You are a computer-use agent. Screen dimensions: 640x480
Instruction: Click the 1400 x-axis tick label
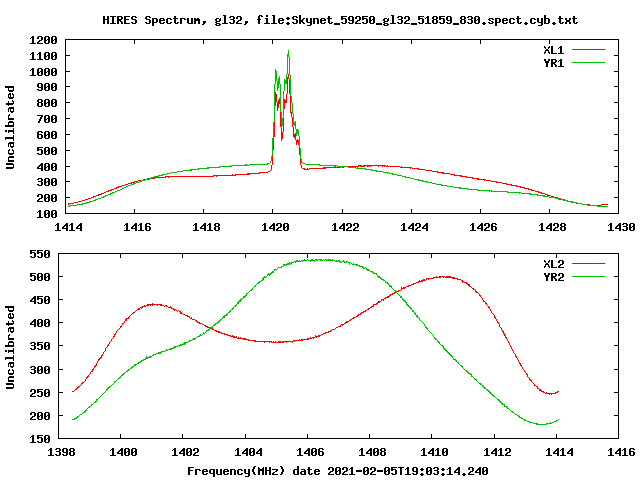tap(123, 452)
